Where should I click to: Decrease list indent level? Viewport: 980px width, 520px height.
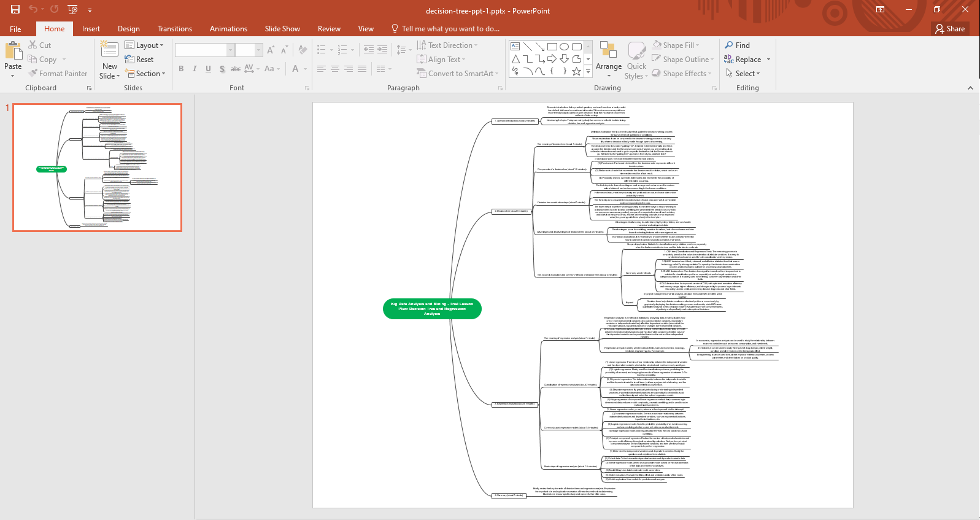tap(369, 50)
